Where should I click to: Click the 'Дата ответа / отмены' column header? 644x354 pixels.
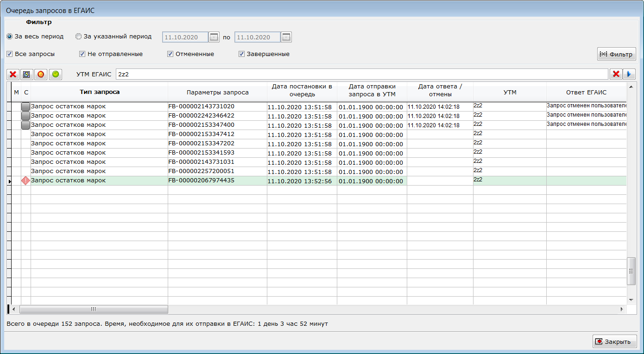440,92
